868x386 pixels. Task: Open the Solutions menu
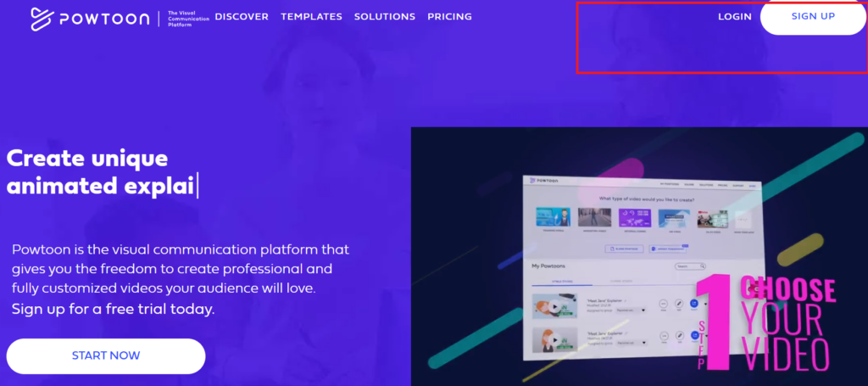pos(385,17)
